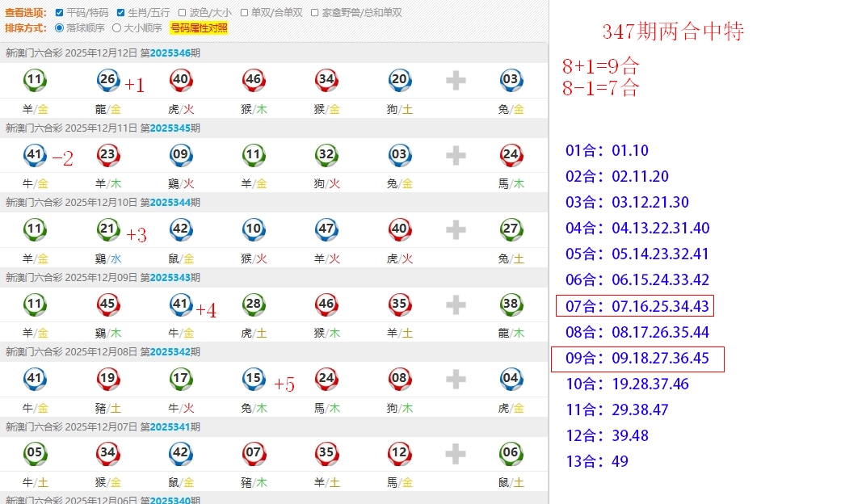Uncheck the 生肖/五行 option
The image size is (862, 504).
(121, 13)
